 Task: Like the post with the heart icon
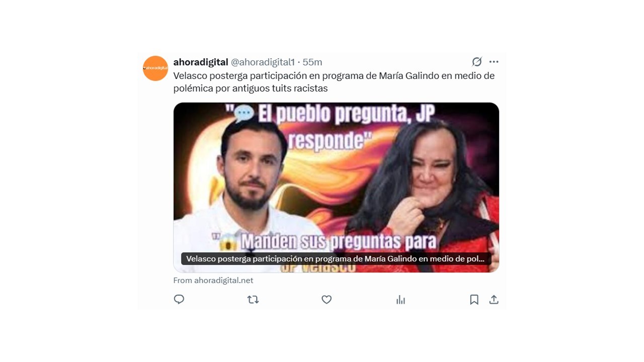(327, 300)
